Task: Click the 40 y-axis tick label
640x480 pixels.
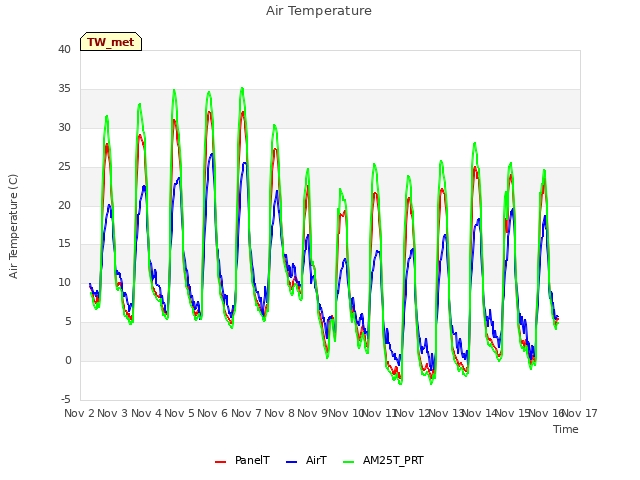Action: (x=64, y=50)
